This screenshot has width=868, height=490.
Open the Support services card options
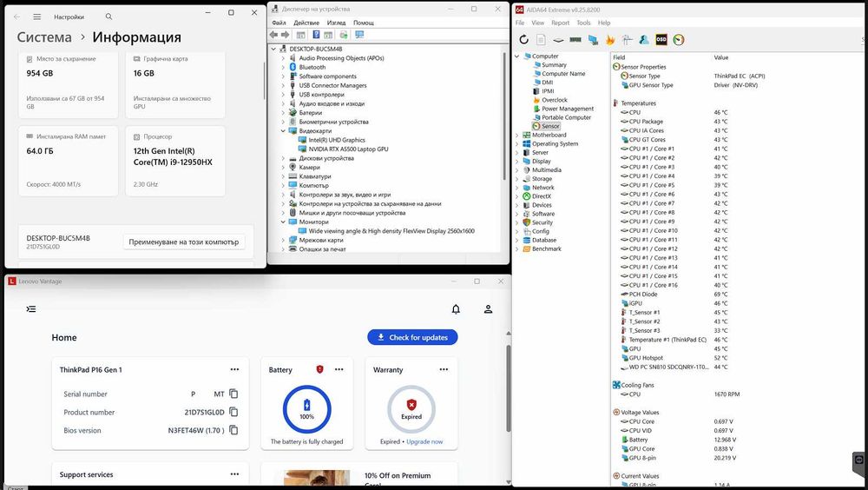pos(234,473)
